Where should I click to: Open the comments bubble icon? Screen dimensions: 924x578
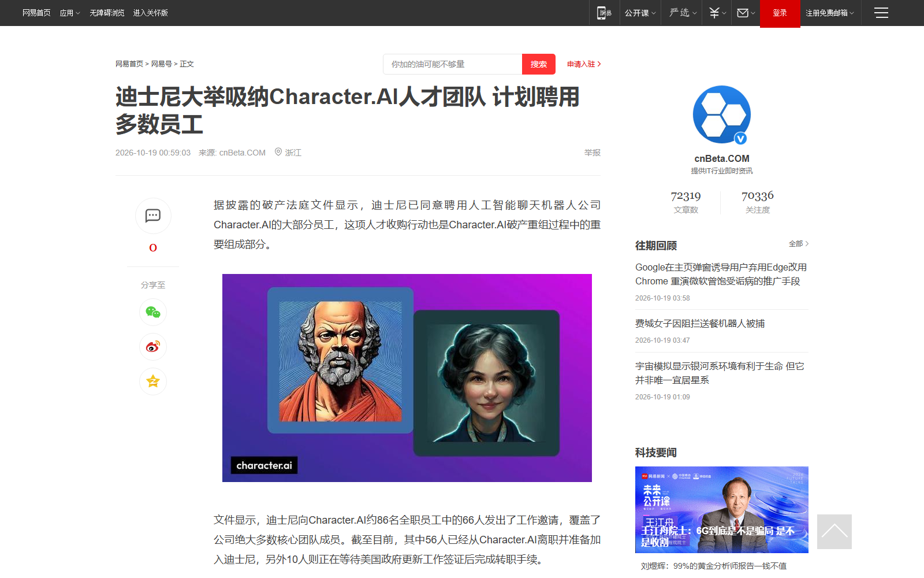[x=153, y=216]
